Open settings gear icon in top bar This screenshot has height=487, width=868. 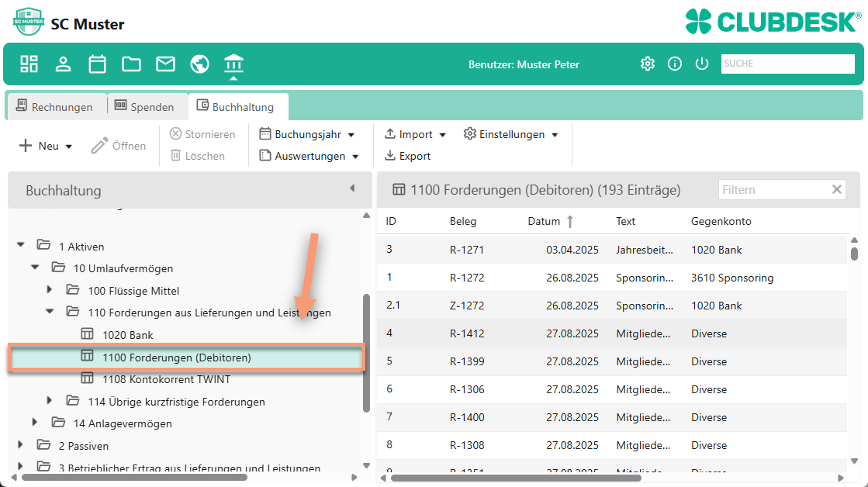pos(647,64)
